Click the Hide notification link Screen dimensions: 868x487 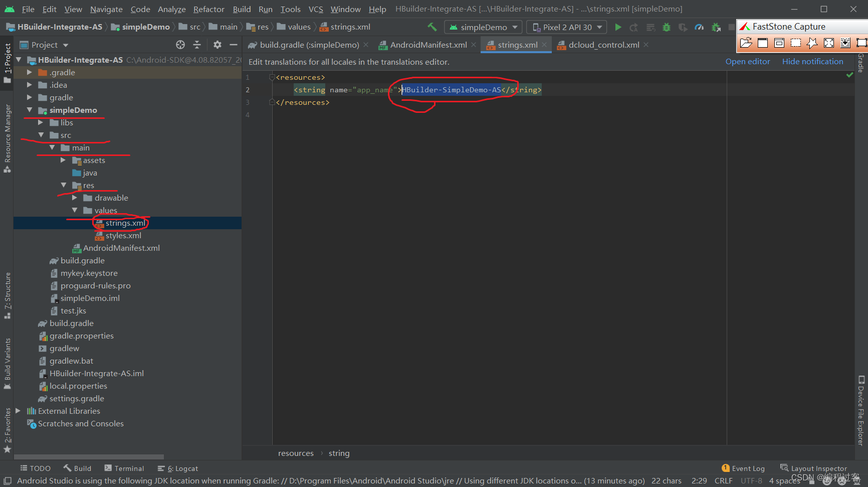click(812, 61)
